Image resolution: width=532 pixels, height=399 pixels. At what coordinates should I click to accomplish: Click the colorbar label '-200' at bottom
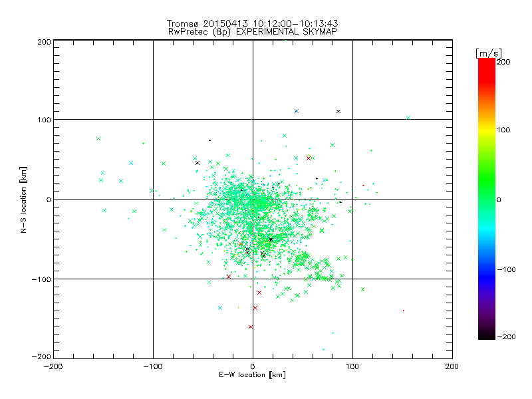coord(506,337)
